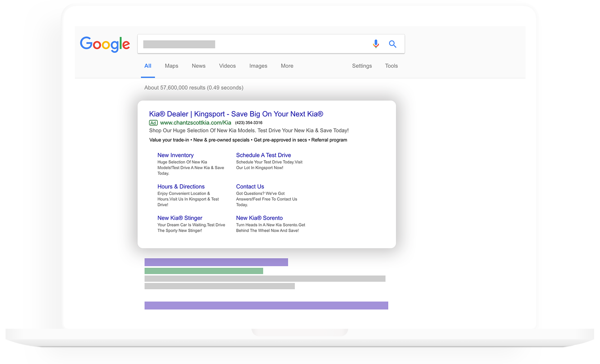This screenshot has height=364, width=600.
Task: Open the Kia Dealer Kingsport ad headline
Action: click(x=236, y=114)
